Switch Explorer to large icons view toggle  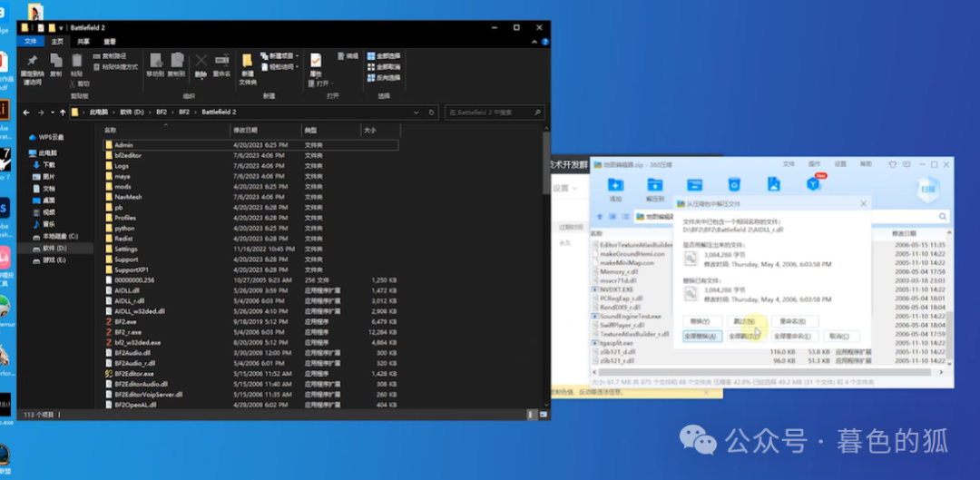click(544, 415)
